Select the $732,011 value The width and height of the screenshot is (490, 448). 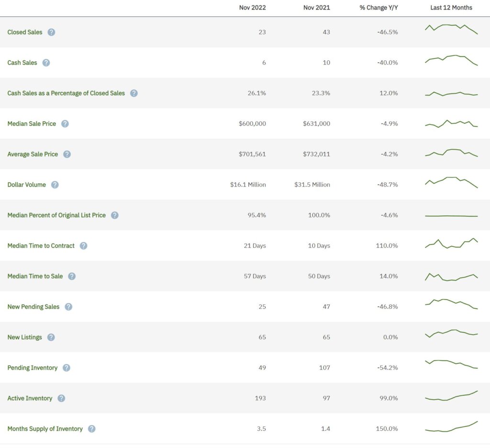pyautogui.click(x=316, y=154)
